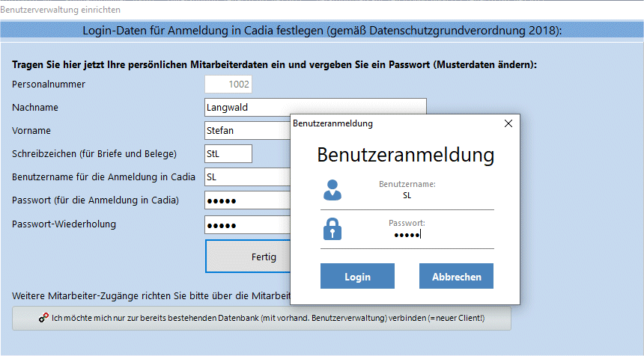Click the blue Login button
The image size is (644, 356).
tap(357, 277)
